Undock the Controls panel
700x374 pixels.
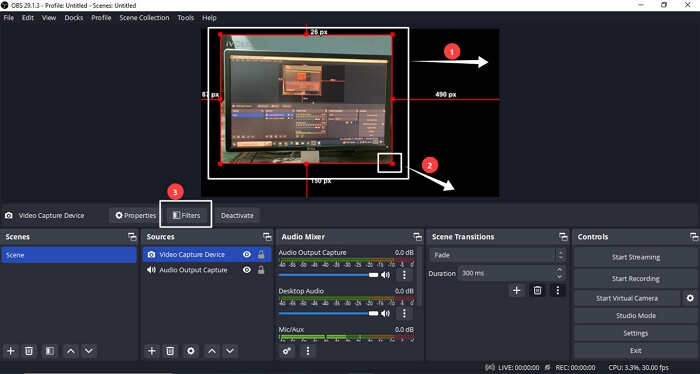(x=694, y=237)
